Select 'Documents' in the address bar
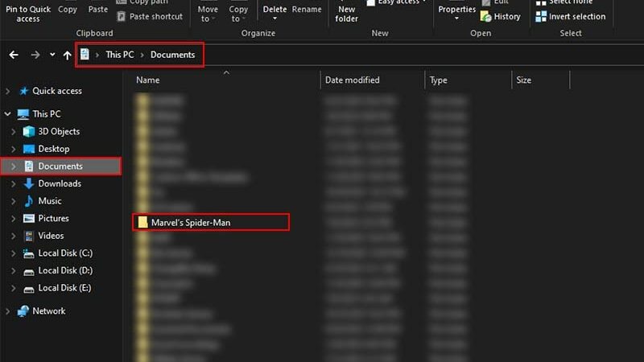This screenshot has height=362, width=644. tap(172, 55)
